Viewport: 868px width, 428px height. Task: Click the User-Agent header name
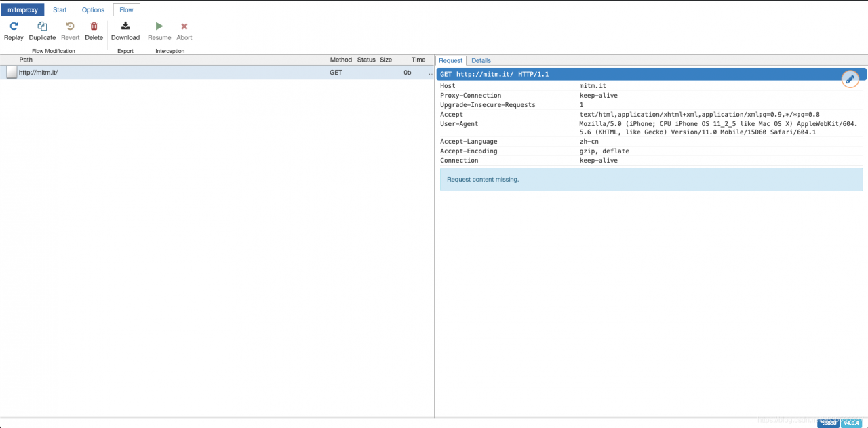point(459,124)
